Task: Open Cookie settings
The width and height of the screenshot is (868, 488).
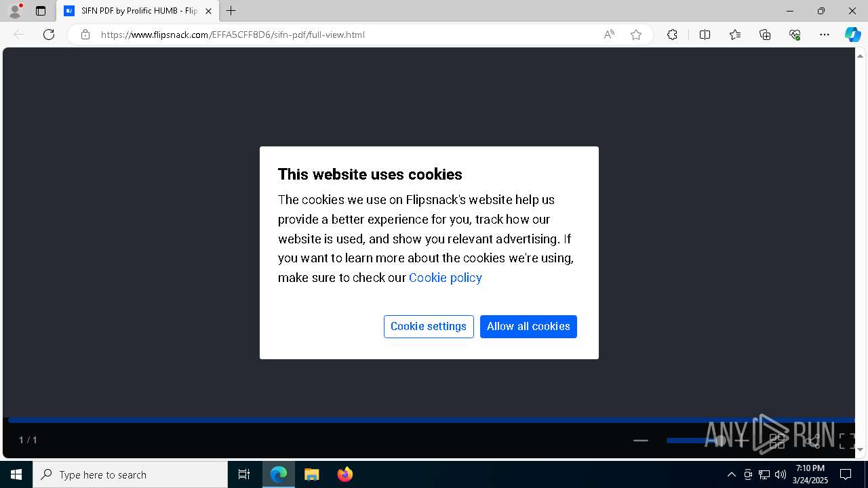Action: (x=429, y=327)
